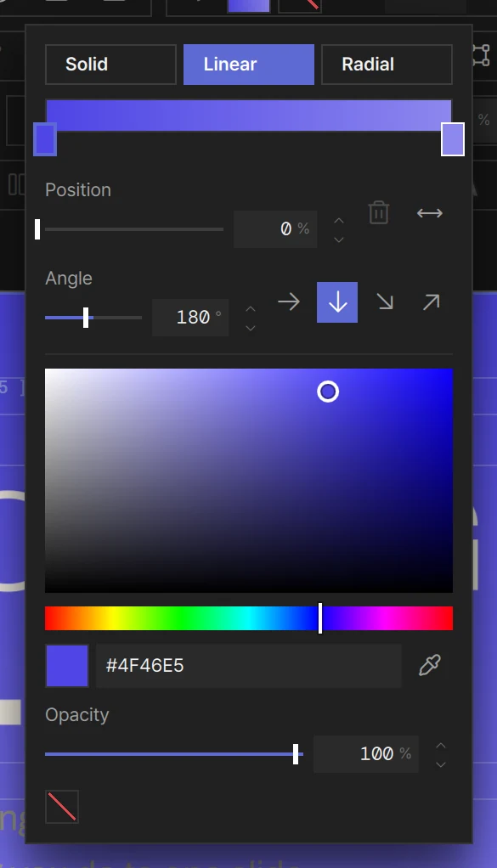Click the saturation-brightness picker circle

click(328, 392)
